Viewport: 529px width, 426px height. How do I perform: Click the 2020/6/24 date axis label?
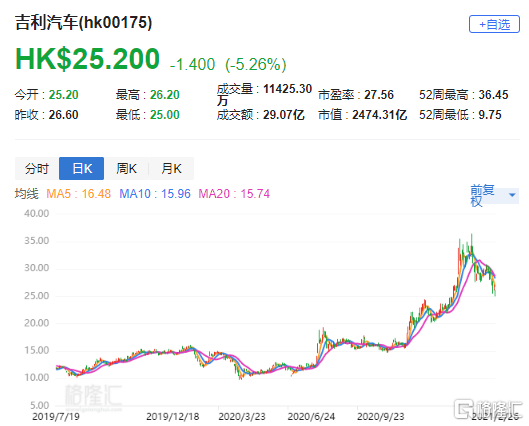pyautogui.click(x=311, y=417)
